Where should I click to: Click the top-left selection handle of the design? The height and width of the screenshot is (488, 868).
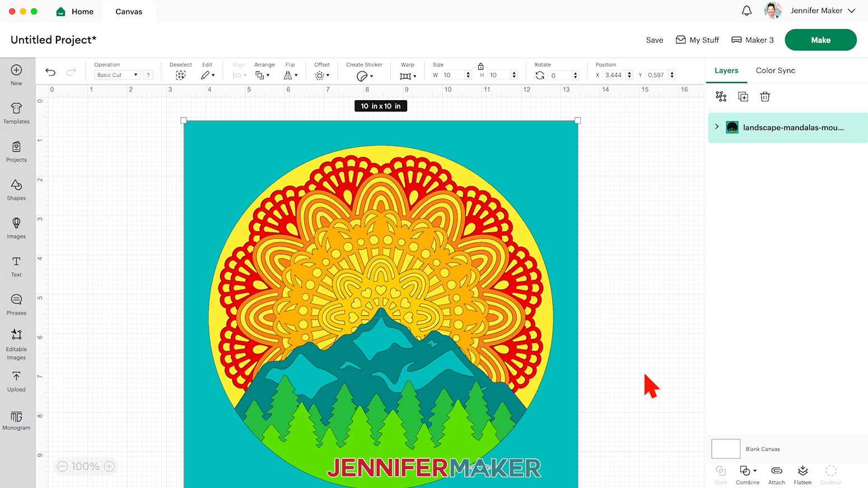pos(184,120)
